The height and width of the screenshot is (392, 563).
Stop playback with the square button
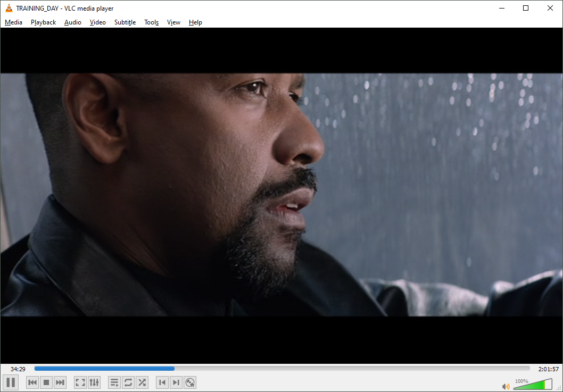point(46,382)
